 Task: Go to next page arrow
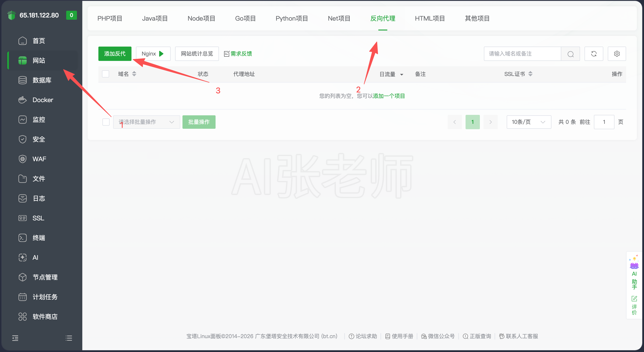click(x=491, y=122)
